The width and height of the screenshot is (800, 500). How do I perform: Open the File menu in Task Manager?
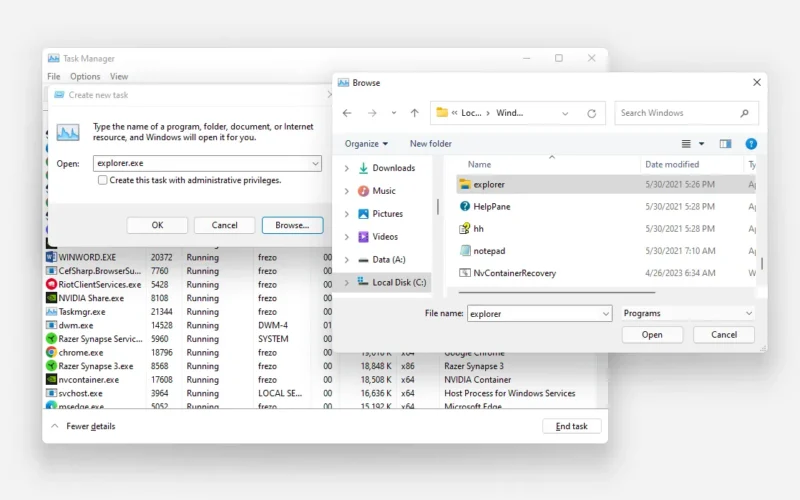54,77
